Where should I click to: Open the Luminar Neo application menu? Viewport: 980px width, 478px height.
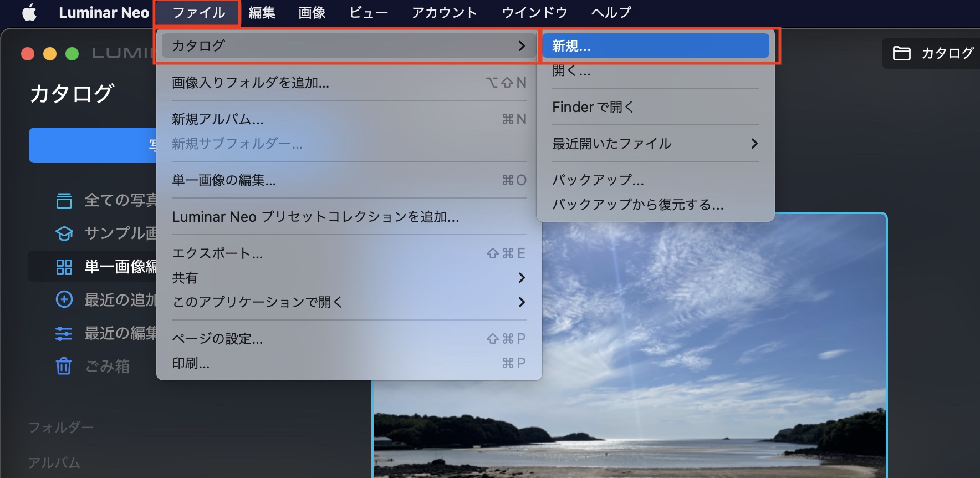point(104,12)
